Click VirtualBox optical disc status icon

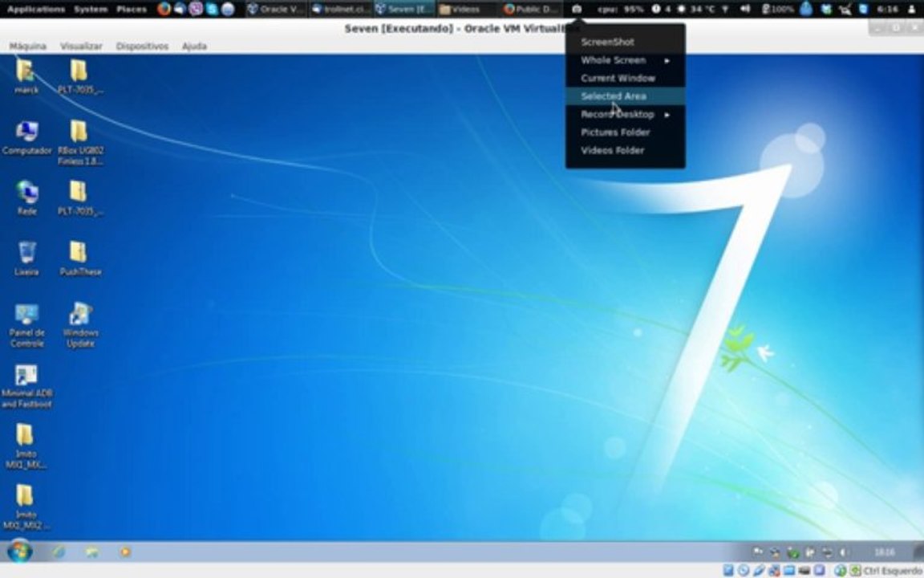[744, 570]
